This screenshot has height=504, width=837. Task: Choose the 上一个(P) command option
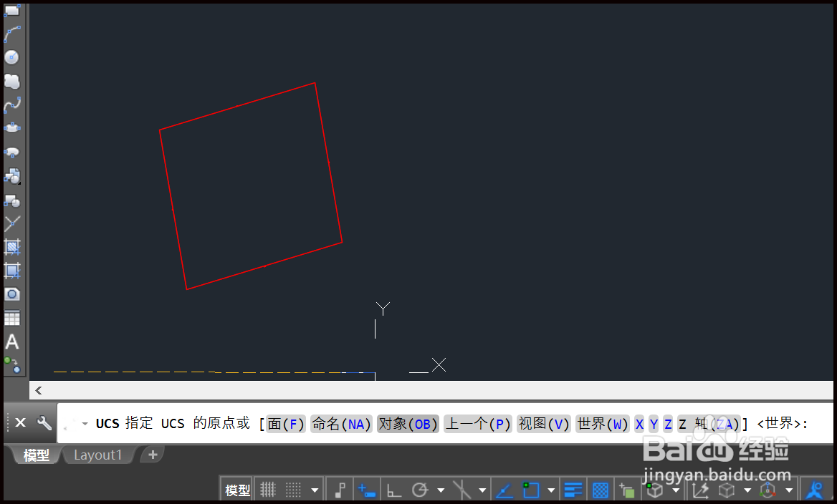pyautogui.click(x=478, y=424)
